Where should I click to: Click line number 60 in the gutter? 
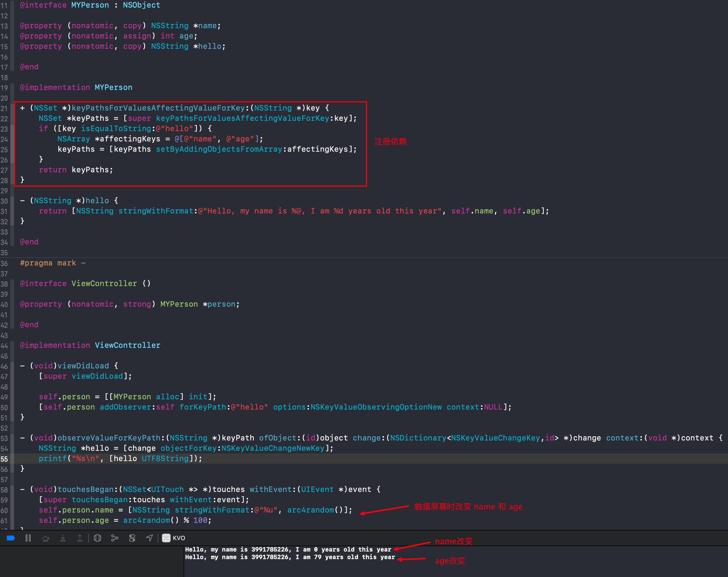point(4,510)
